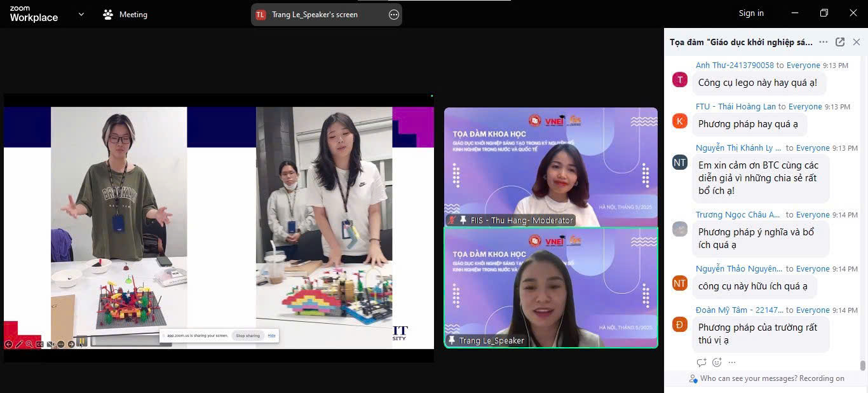Open more options ellipsis in slide toolbar

61,344
